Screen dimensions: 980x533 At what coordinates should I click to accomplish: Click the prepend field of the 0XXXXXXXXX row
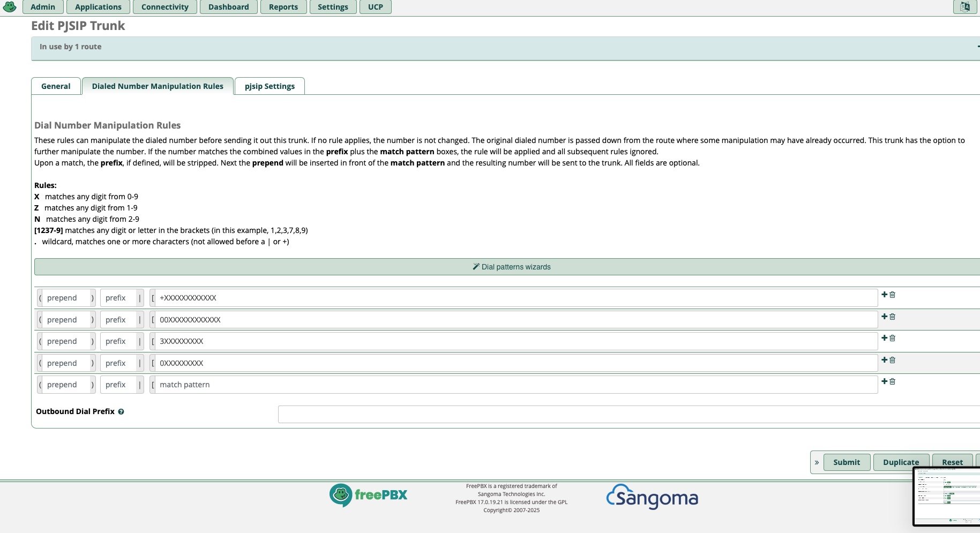click(66, 363)
